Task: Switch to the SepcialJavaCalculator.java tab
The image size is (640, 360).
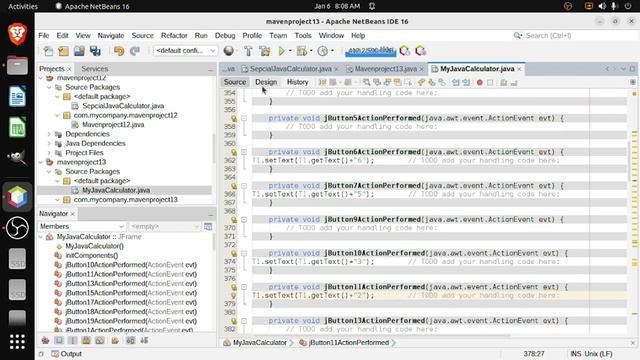Action: (x=291, y=69)
